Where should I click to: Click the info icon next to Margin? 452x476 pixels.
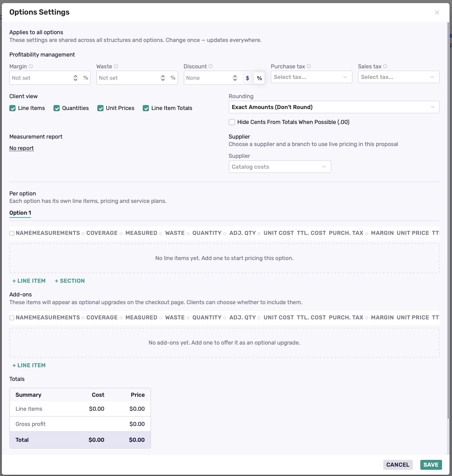click(x=31, y=66)
